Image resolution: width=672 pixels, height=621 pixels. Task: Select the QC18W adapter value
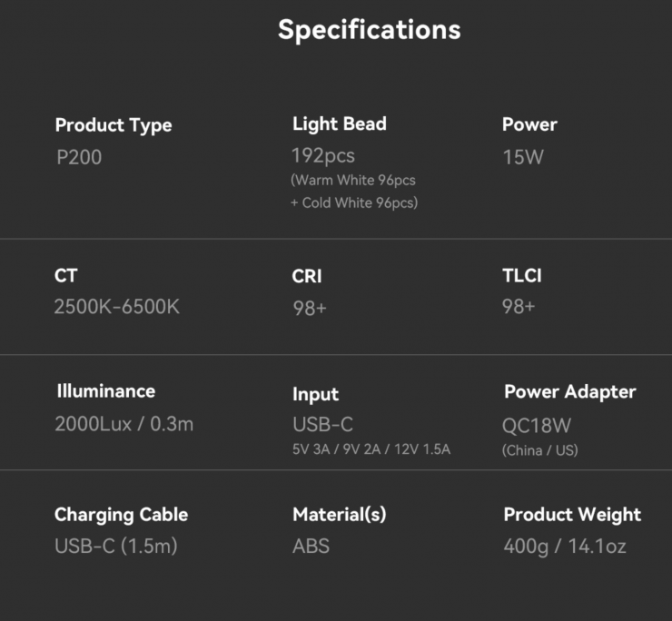(x=537, y=425)
